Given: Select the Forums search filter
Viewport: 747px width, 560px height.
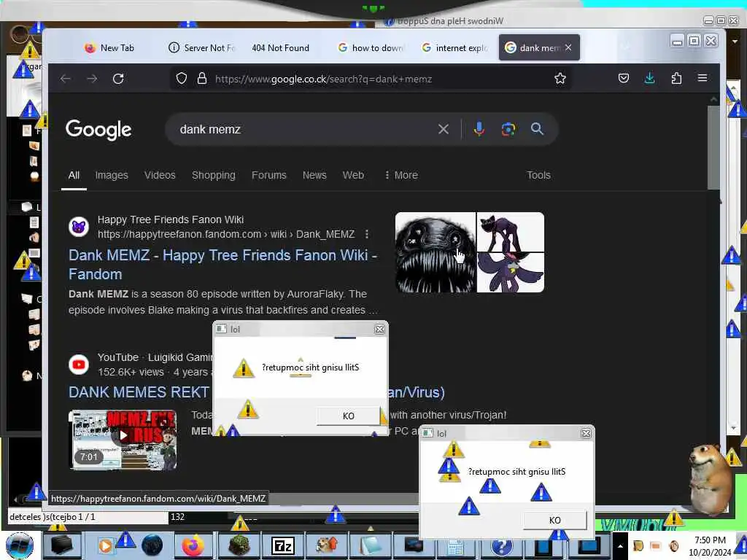Looking at the screenshot, I should click(x=268, y=175).
